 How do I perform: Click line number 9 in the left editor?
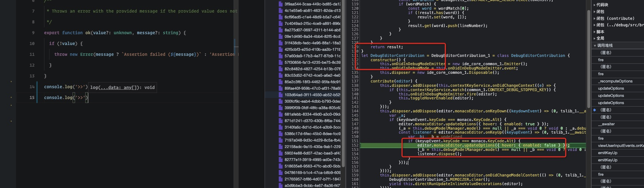[x=33, y=33]
